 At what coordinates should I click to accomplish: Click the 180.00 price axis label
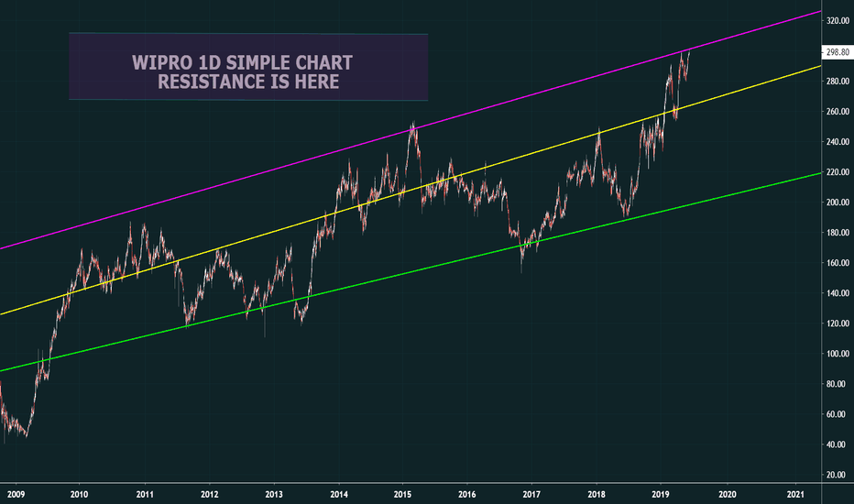point(838,233)
